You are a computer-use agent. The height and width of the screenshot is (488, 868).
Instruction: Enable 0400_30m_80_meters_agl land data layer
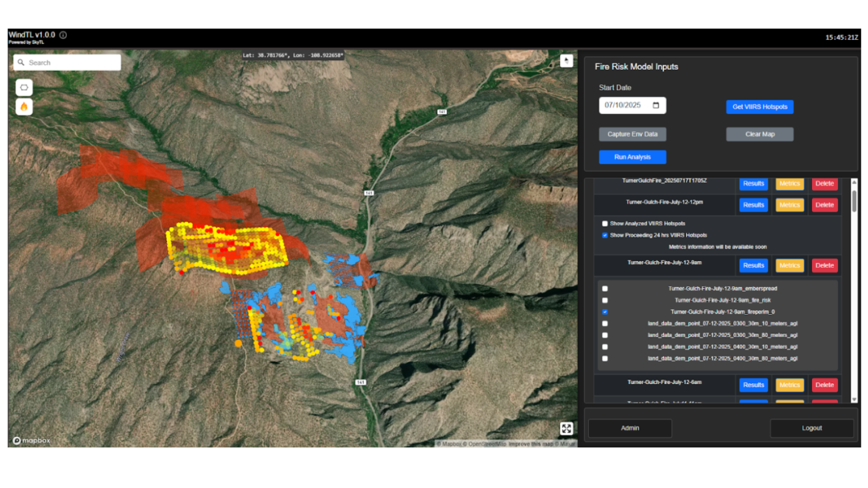click(605, 358)
